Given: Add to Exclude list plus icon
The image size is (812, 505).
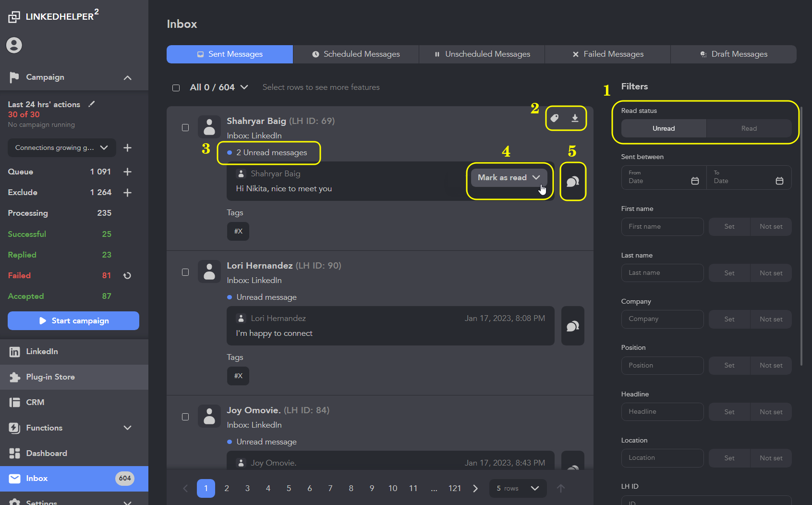Looking at the screenshot, I should (127, 192).
